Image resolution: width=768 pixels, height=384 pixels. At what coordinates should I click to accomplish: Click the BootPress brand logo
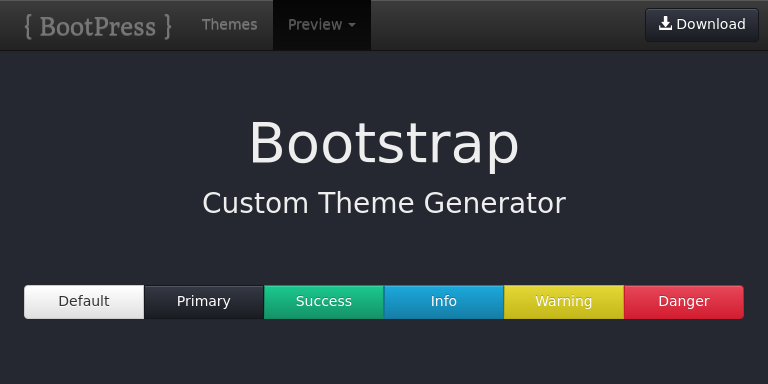pyautogui.click(x=98, y=25)
